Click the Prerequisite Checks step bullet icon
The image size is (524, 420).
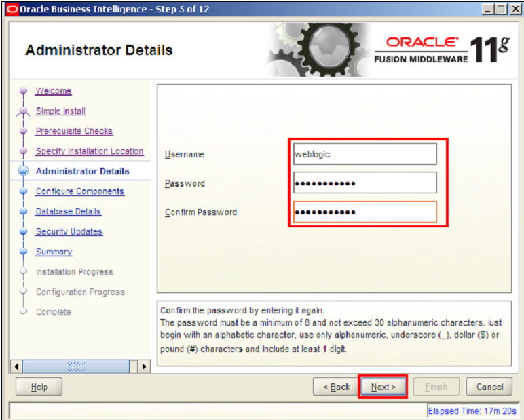coord(23,131)
